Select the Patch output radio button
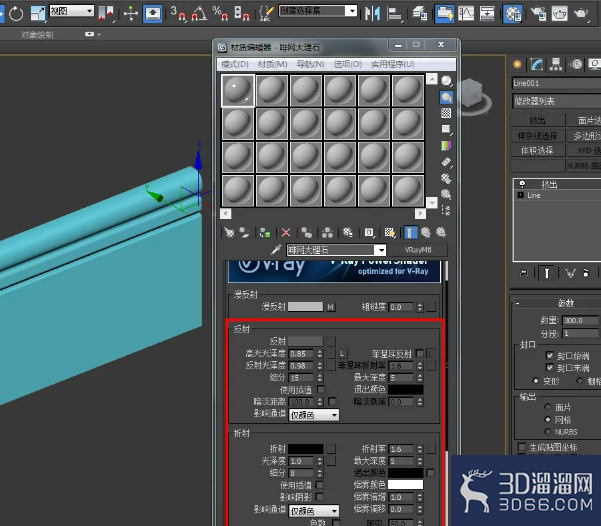Image resolution: width=601 pixels, height=526 pixels. (x=547, y=407)
